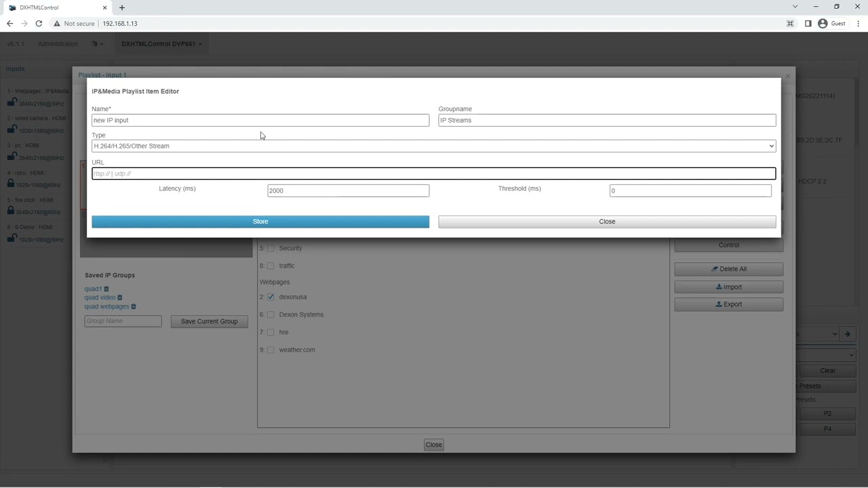
Task: Open the browser tab search chevron
Action: [x=795, y=7]
